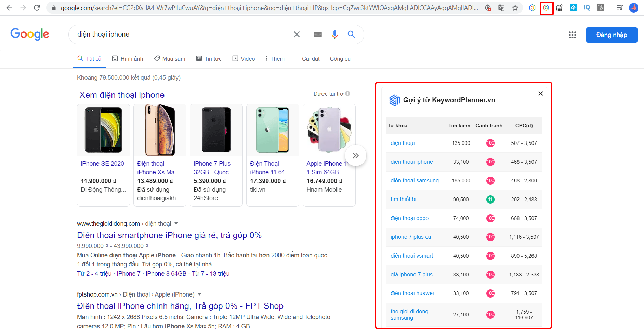This screenshot has width=644, height=329.
Task: Open the Chrome profile avatar
Action: coord(633,8)
